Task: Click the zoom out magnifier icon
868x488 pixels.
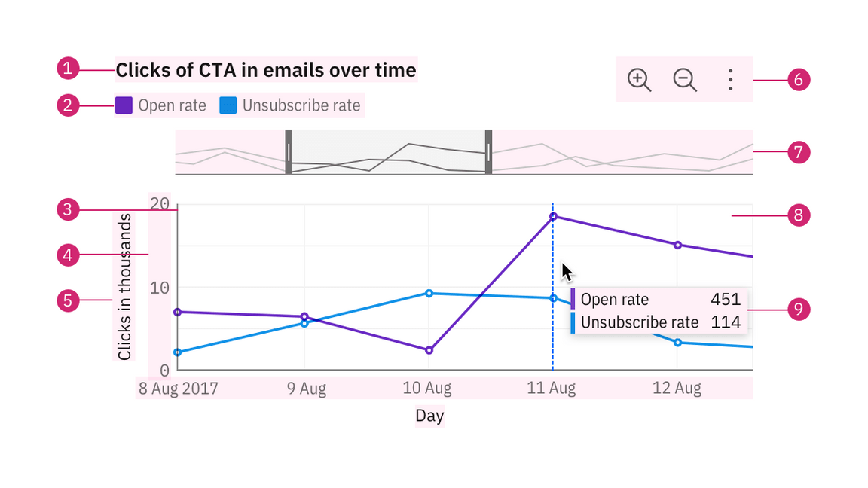Action: click(685, 79)
